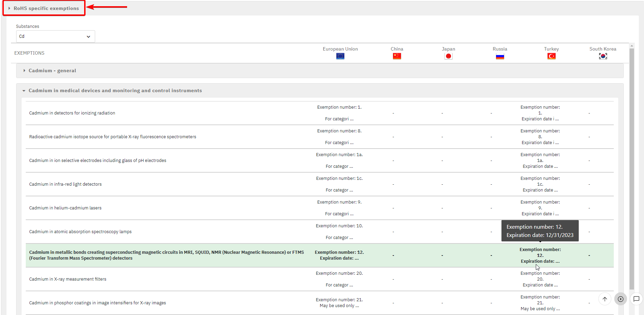Click the scroll-to-top arrow button
The width and height of the screenshot is (644, 315).
pyautogui.click(x=605, y=299)
